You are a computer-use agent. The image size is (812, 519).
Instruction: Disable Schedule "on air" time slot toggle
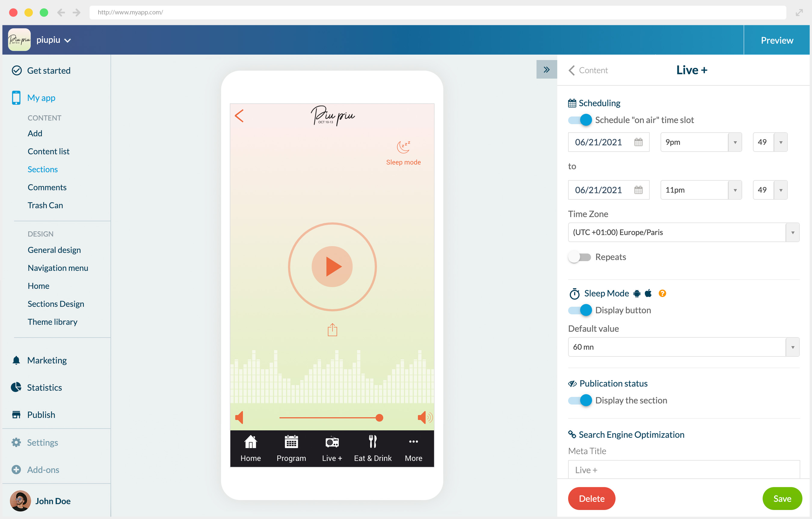[580, 120]
